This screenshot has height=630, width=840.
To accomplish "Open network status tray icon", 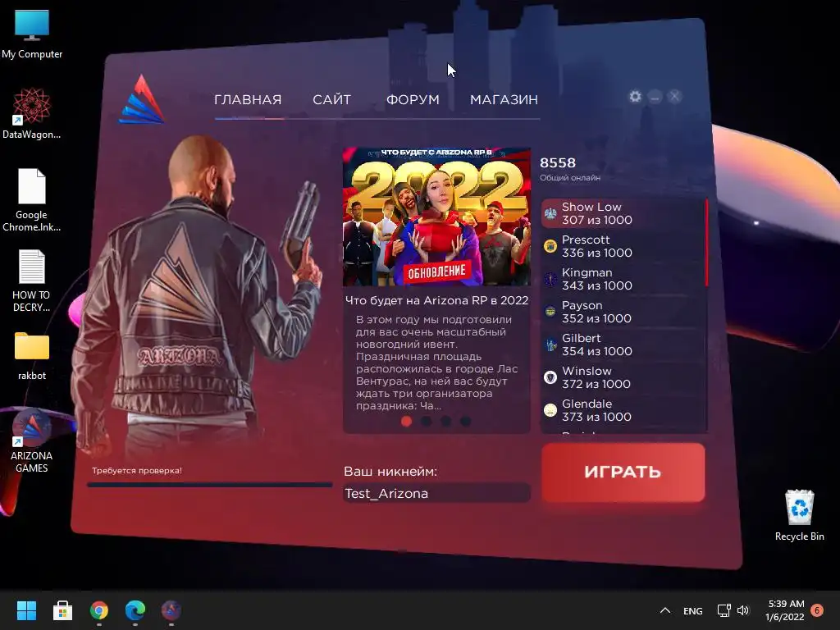I will point(724,610).
